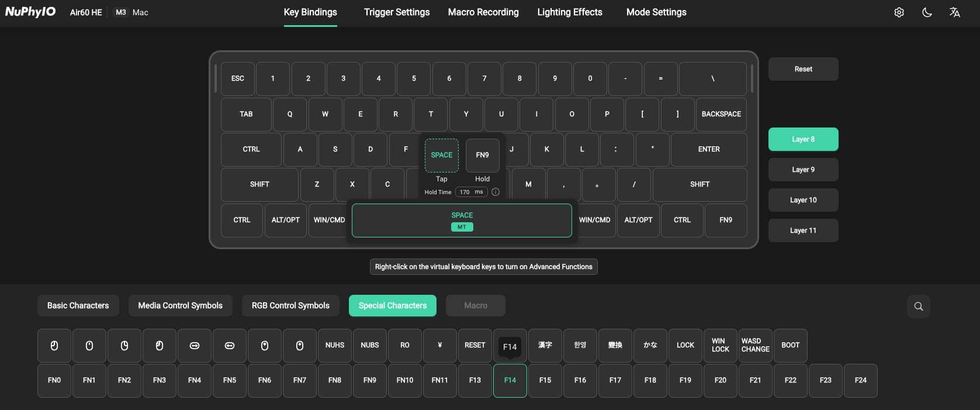Click the Hold Time info icon
The height and width of the screenshot is (410, 980).
click(496, 192)
